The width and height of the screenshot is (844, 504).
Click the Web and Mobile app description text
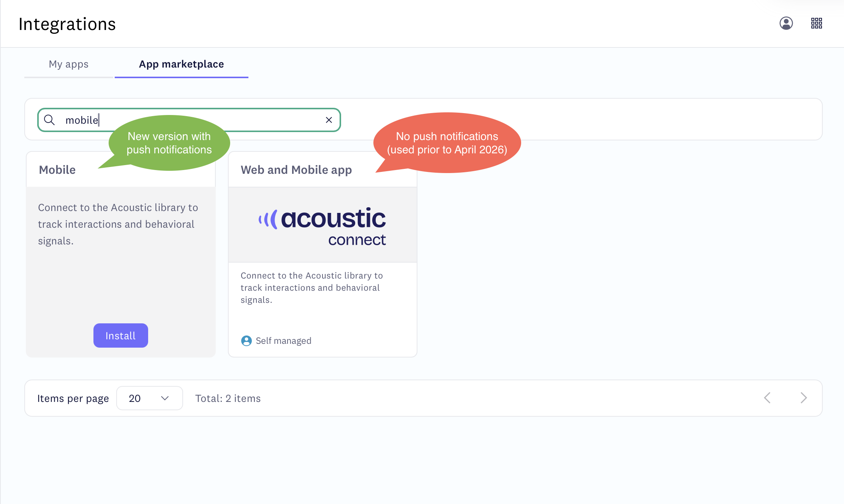coord(311,287)
